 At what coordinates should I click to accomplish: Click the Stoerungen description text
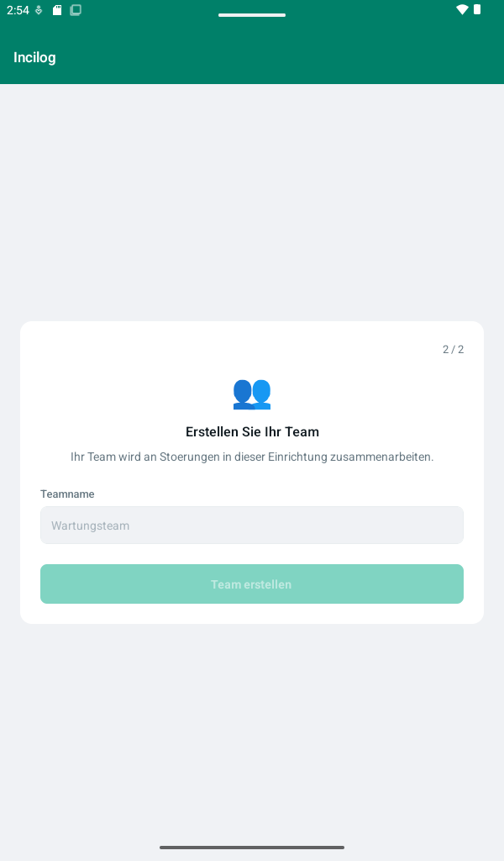click(x=252, y=457)
